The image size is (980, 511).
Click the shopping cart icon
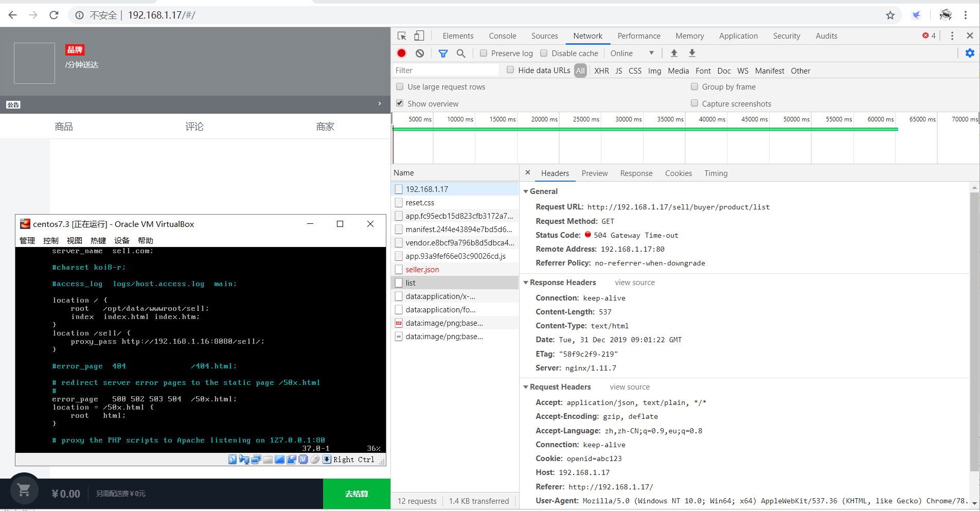(x=24, y=490)
